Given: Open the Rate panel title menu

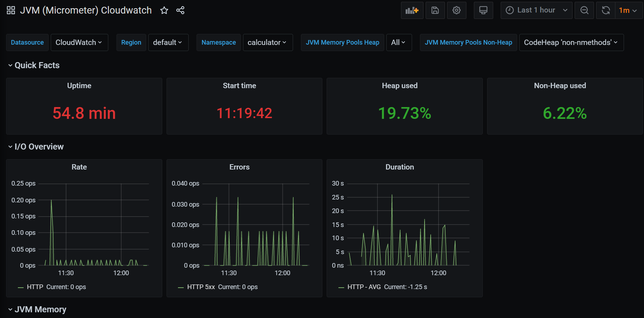Looking at the screenshot, I should (x=79, y=167).
